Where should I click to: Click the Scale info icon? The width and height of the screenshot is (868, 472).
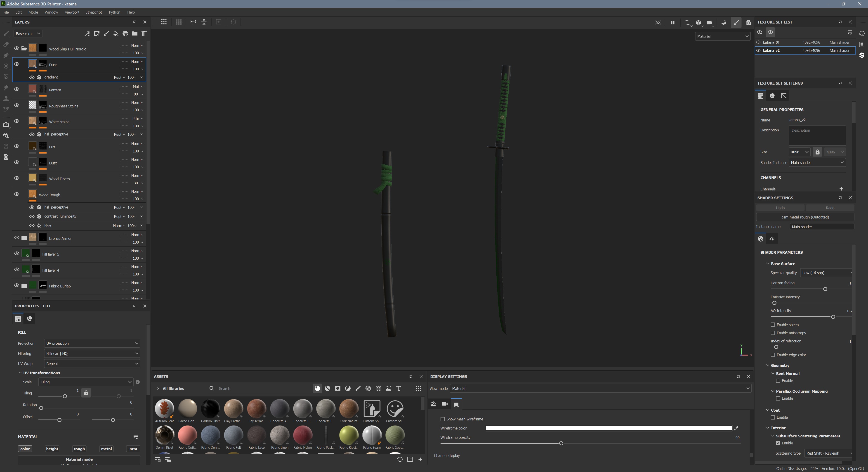pyautogui.click(x=137, y=382)
